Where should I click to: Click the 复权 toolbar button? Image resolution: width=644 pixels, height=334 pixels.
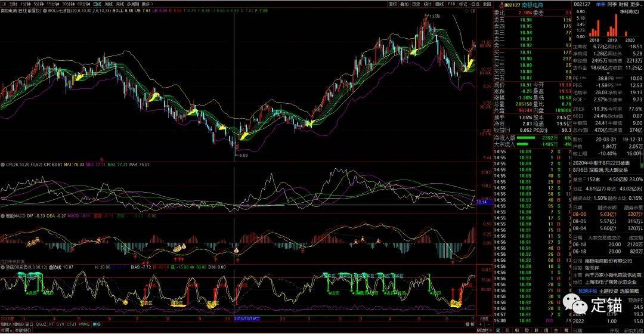point(393,4)
